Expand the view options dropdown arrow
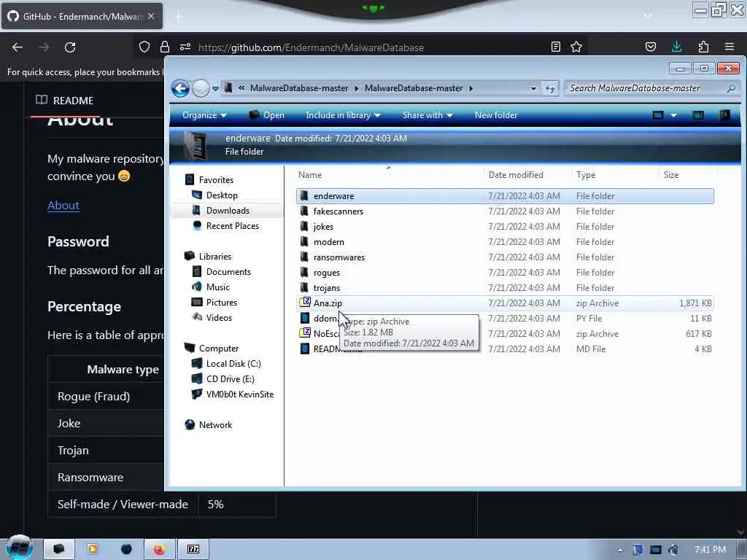This screenshot has height=560, width=747. (x=673, y=115)
